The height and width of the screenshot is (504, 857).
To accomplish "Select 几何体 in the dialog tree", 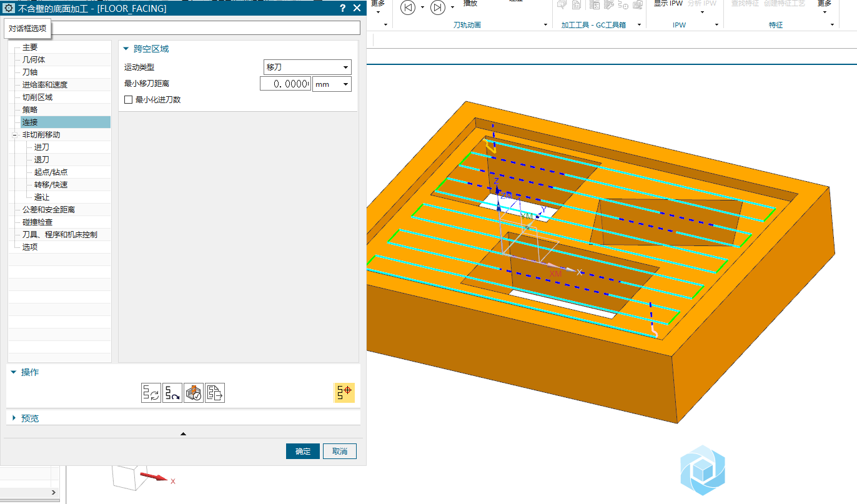I will pos(34,60).
